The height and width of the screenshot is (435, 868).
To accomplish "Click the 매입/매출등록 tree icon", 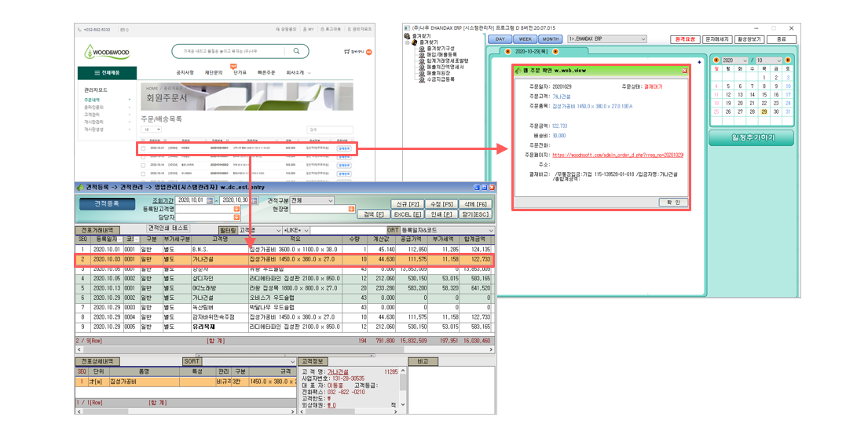I will (x=421, y=55).
